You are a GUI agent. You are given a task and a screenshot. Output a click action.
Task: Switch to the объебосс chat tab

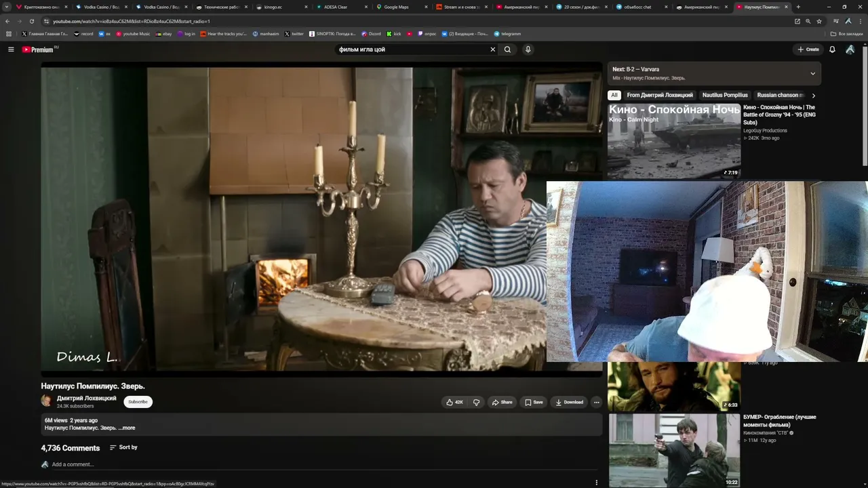pyautogui.click(x=641, y=7)
